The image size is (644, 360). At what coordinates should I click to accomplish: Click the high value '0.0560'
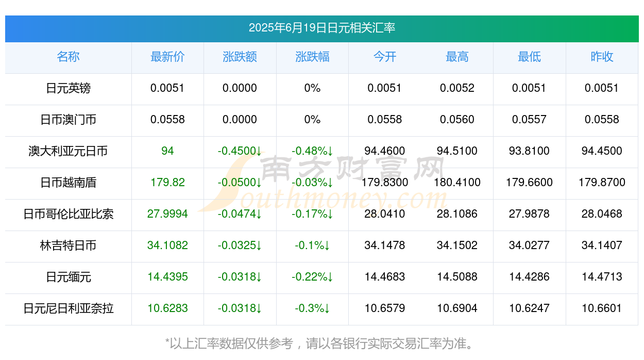(457, 120)
